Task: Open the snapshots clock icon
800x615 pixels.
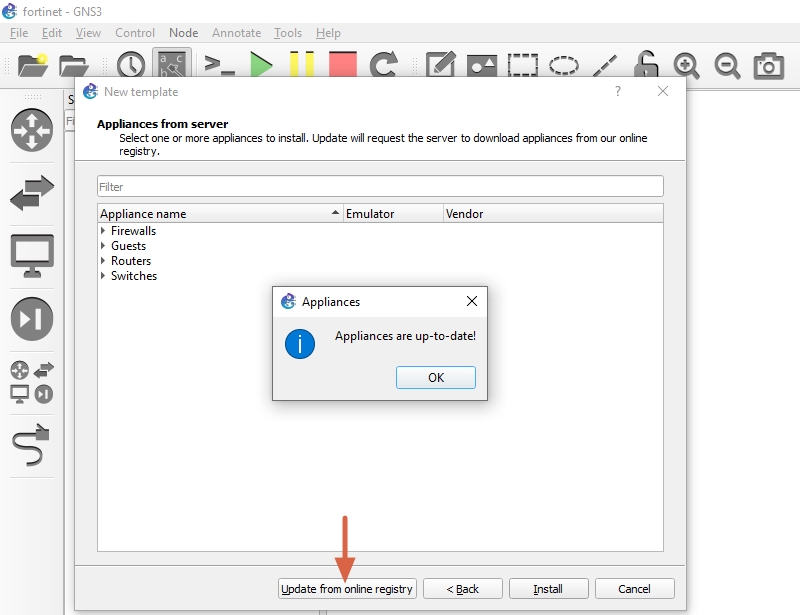Action: [131, 65]
